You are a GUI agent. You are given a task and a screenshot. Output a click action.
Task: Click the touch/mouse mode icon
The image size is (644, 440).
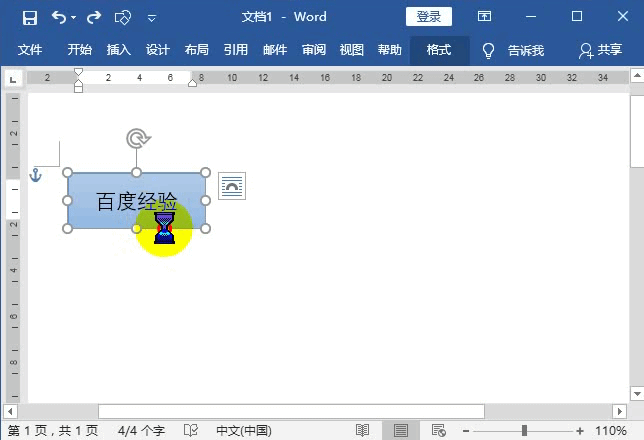pyautogui.click(x=123, y=18)
